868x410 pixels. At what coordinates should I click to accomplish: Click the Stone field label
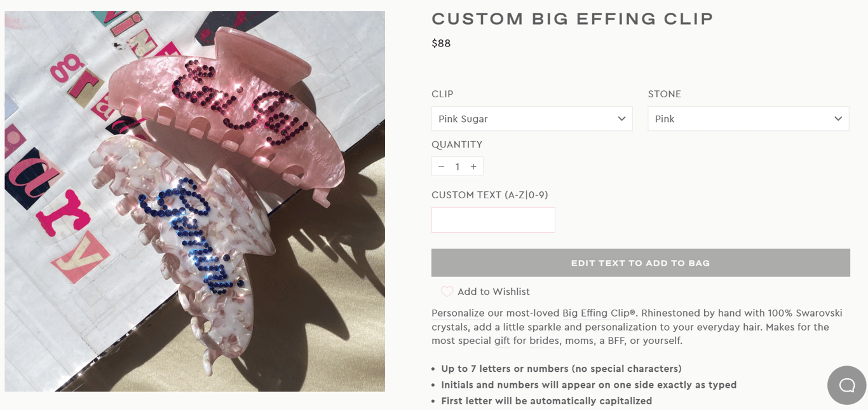(664, 94)
